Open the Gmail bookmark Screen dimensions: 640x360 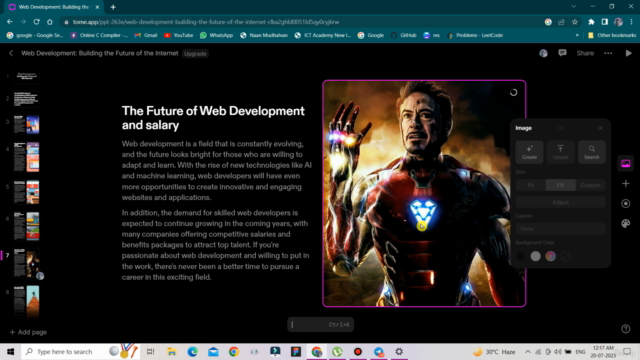tap(146, 35)
